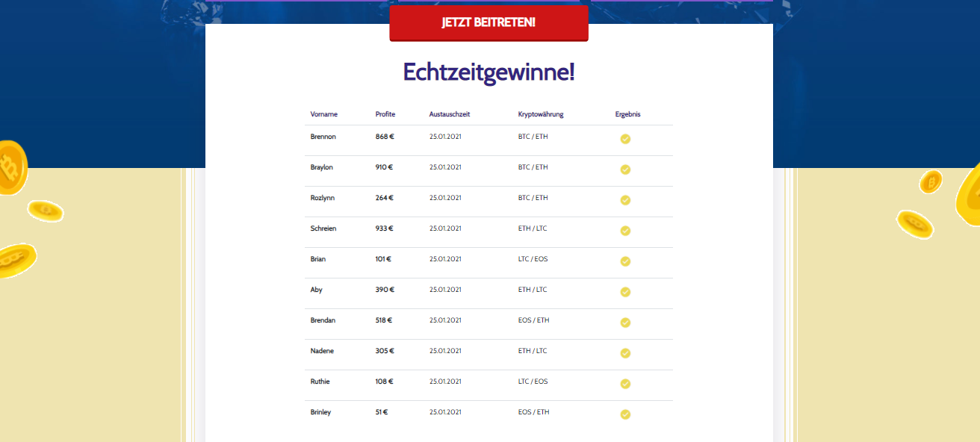
Task: Click the Vorname column header
Action: tap(324, 114)
